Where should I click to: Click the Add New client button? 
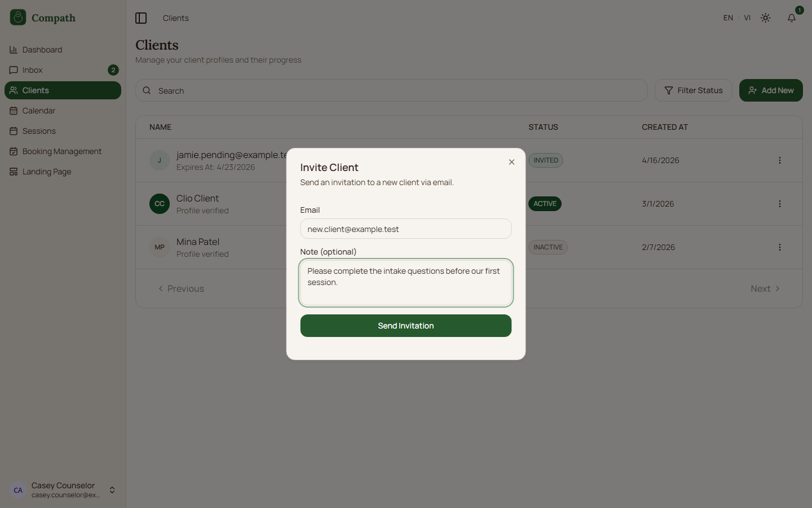tap(771, 90)
